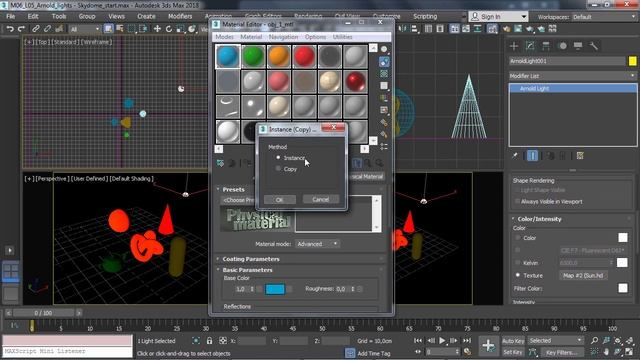
Task: Open the Sign In dropdown
Action: [x=498, y=17]
